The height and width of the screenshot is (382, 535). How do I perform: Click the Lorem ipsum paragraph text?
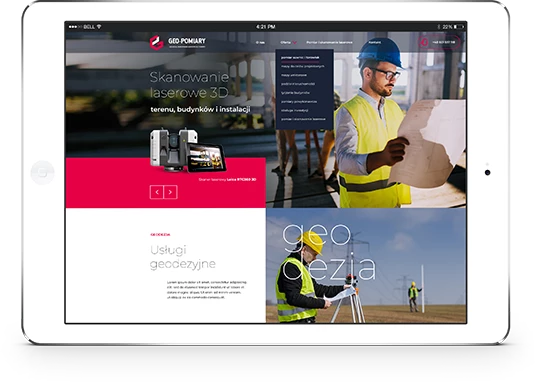(206, 290)
